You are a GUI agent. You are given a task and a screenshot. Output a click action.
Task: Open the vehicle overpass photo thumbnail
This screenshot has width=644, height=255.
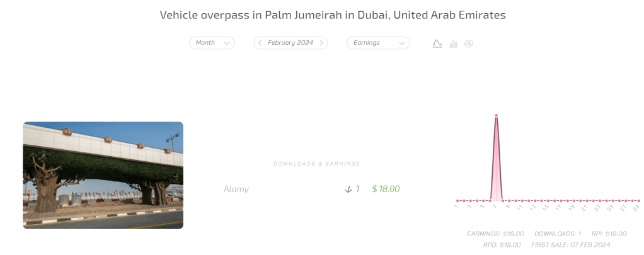coord(103,175)
